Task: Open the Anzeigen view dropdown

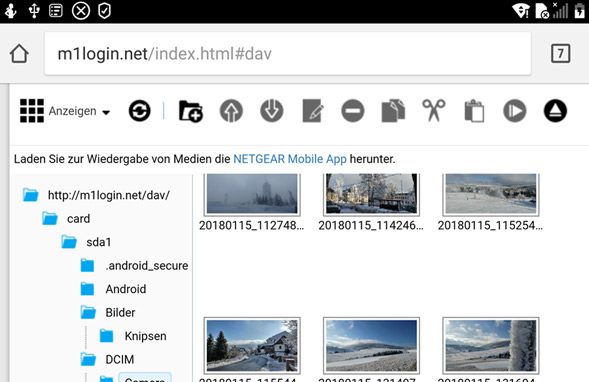Action: tap(79, 111)
